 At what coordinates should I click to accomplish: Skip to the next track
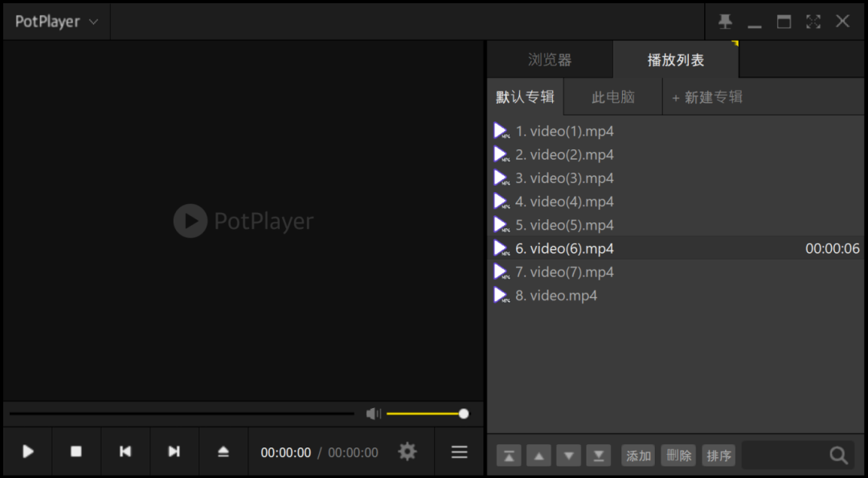click(174, 451)
